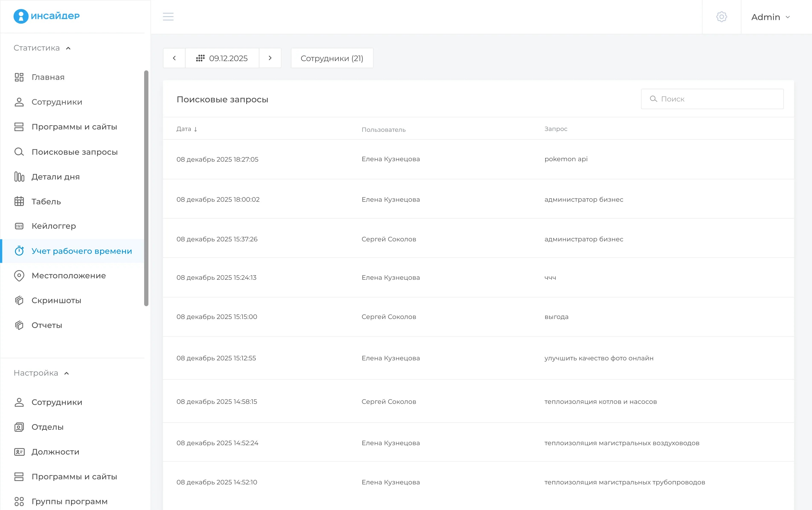The width and height of the screenshot is (812, 510).
Task: Click the Группы программ icon
Action: pyautogui.click(x=19, y=501)
